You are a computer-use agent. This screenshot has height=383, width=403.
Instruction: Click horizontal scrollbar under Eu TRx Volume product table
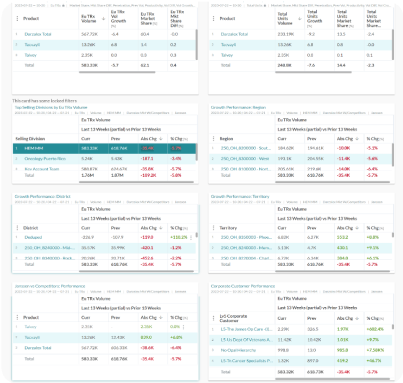pos(117,72)
